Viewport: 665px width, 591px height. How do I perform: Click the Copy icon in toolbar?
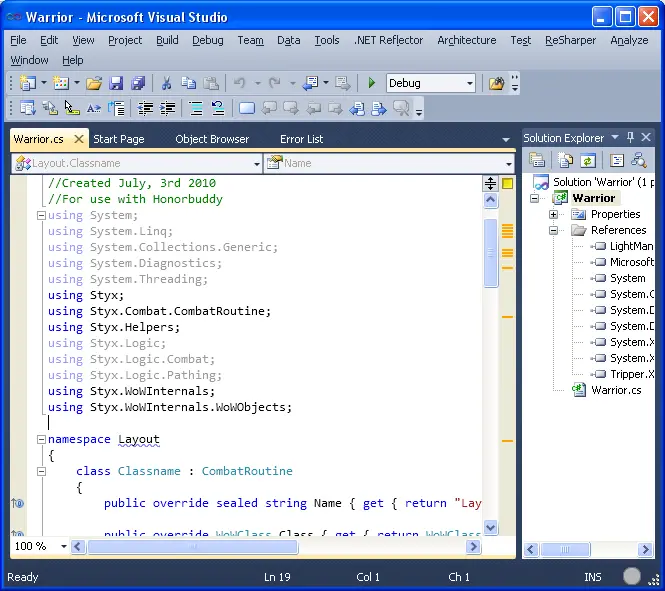[188, 83]
